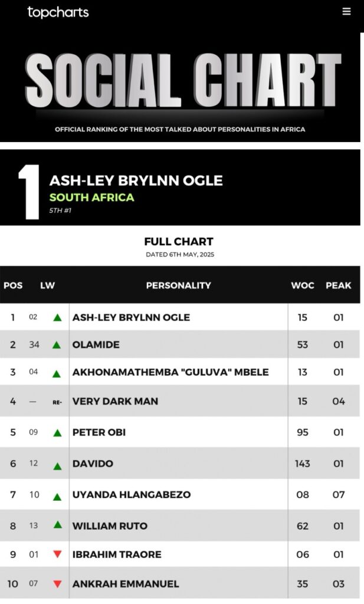Viewport: 364px width, 604px height.
Task: Click the RE- re-entry marker for Very Dark Man
Action: tap(57, 402)
